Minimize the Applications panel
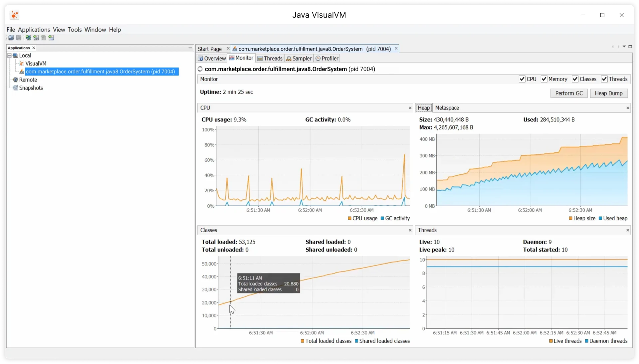This screenshot has height=364, width=639. [x=190, y=48]
